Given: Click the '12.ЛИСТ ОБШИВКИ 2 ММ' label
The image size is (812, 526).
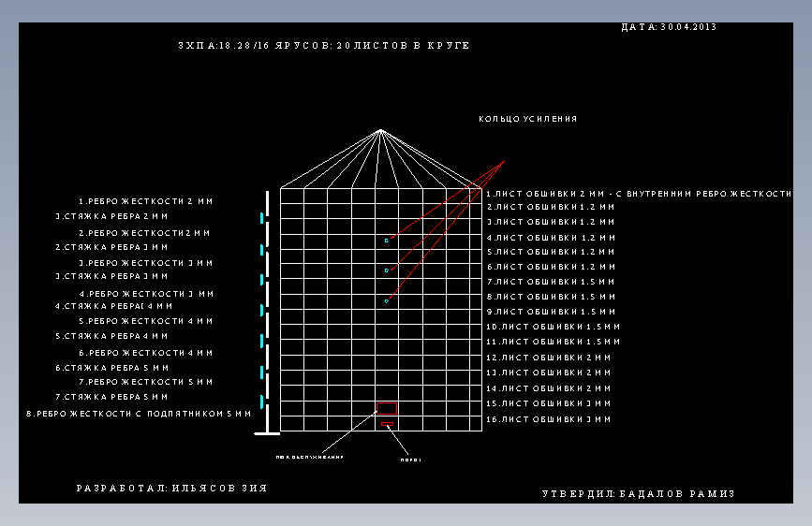Looking at the screenshot, I should [x=549, y=358].
